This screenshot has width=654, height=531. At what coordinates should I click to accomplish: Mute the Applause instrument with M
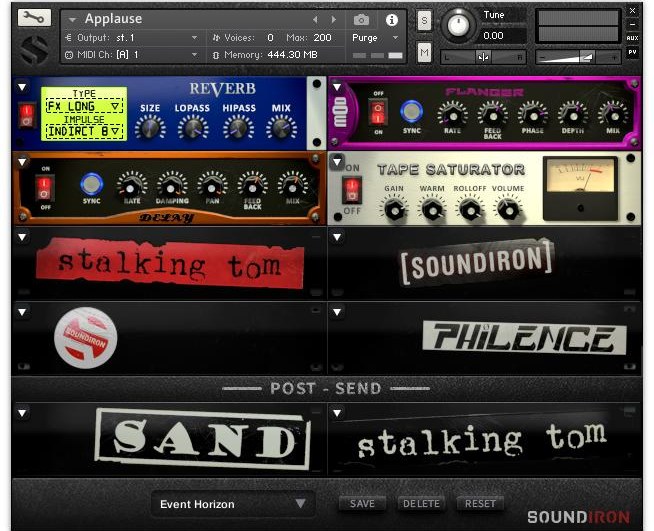tap(424, 52)
